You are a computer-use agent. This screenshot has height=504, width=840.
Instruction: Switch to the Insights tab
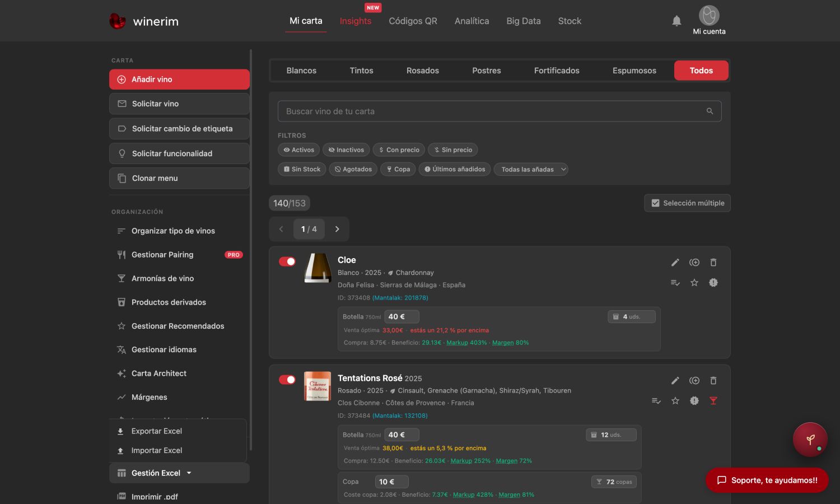356,21
